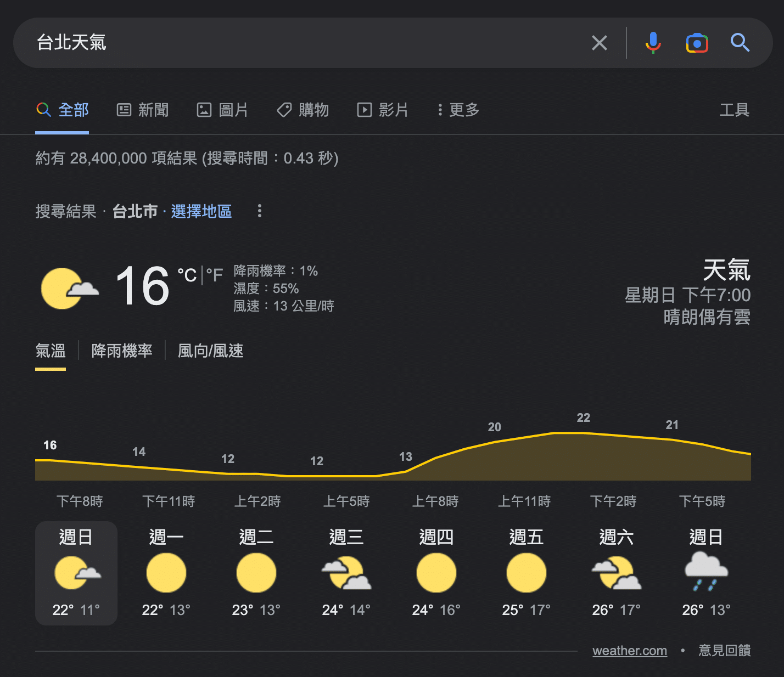Click the 降雨機率：1% text

pyautogui.click(x=276, y=271)
